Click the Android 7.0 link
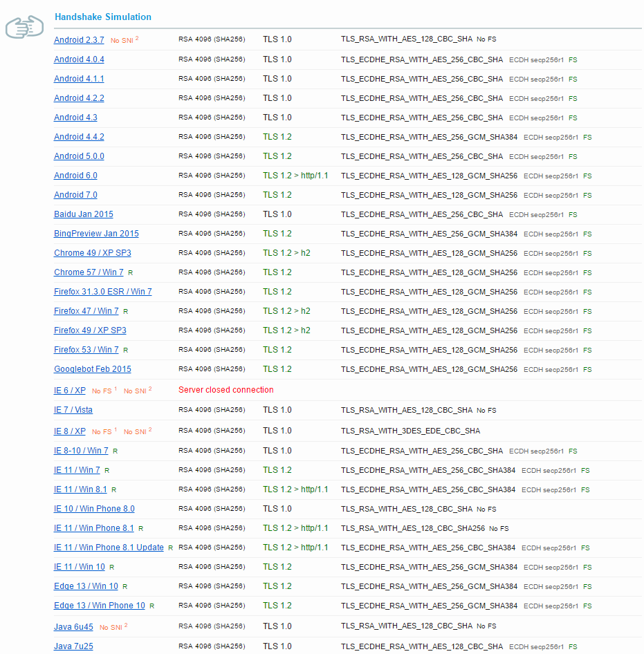This screenshot has width=644, height=654. coord(75,195)
